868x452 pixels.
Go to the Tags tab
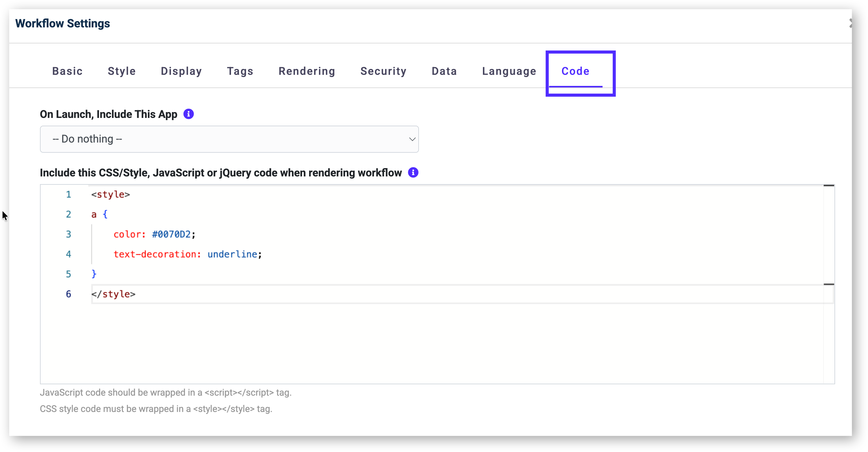tap(240, 71)
